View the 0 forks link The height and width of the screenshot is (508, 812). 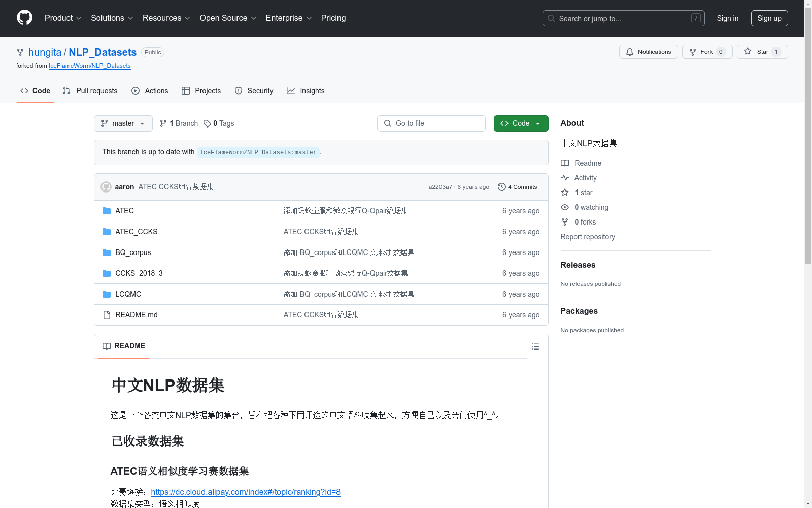click(x=579, y=222)
